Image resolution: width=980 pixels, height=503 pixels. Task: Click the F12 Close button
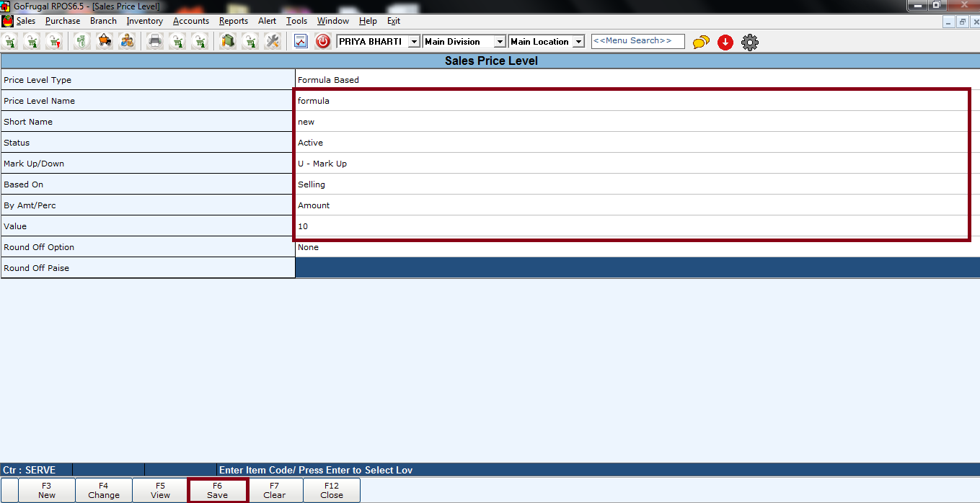tap(332, 490)
